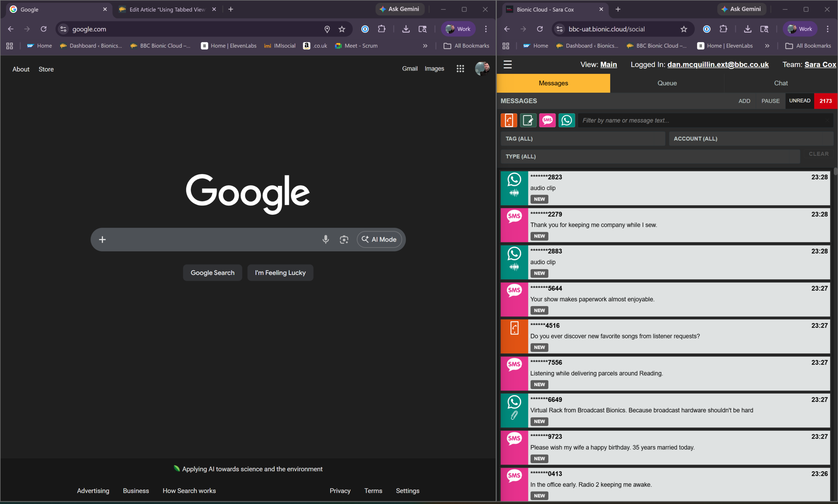This screenshot has height=504, width=838.
Task: Open Extensions puzzle icon in Bionic window
Action: (x=723, y=29)
